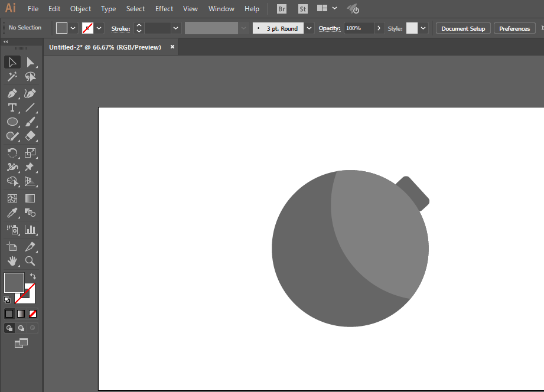The image size is (544, 392).
Task: Open the Preferences button
Action: pos(514,28)
